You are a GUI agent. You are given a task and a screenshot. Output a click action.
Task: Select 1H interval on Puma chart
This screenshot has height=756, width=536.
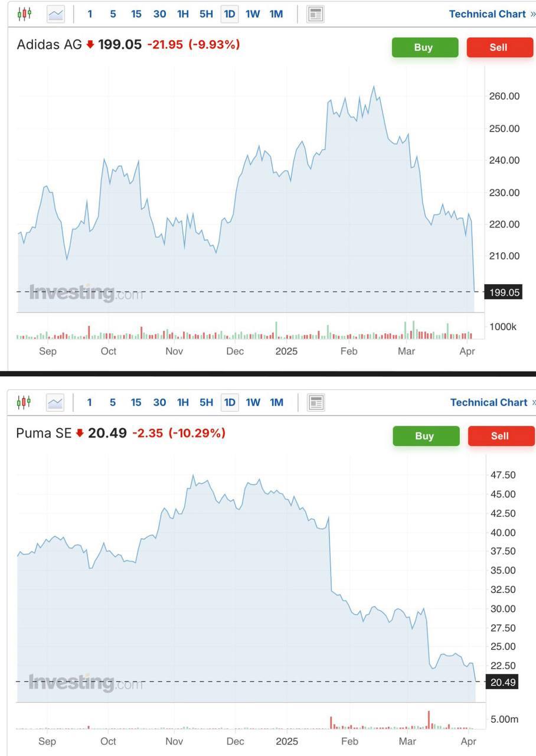183,402
